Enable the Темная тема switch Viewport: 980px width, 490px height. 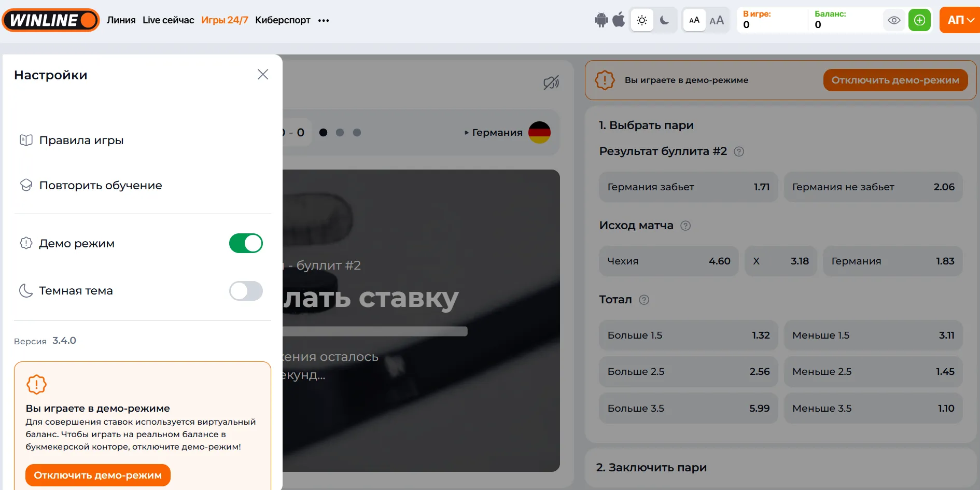tap(246, 291)
